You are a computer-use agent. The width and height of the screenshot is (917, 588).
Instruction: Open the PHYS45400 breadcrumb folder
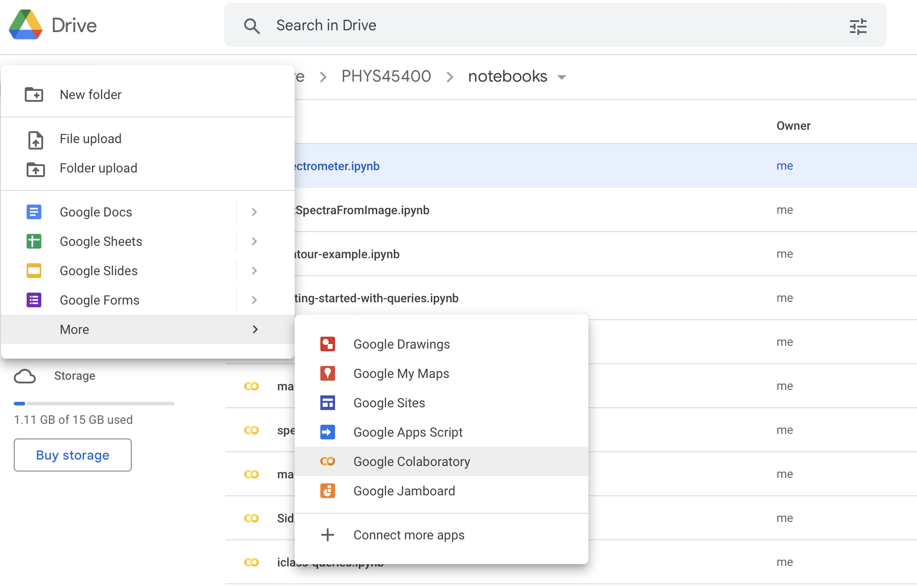click(386, 76)
